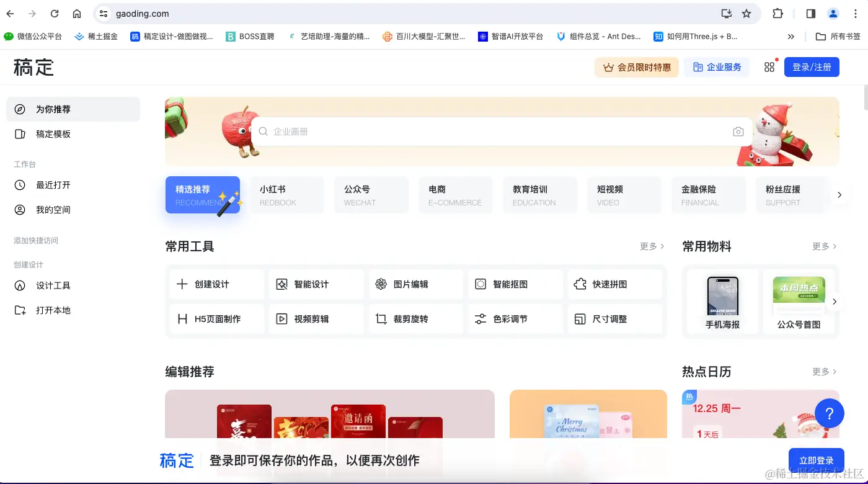The width and height of the screenshot is (868, 484).
Task: Expand more categories with the right chevron
Action: 839,194
